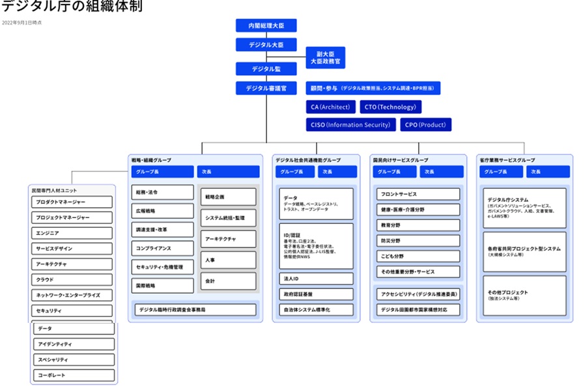
Task: Click the CTO (Technology) box
Action: 390,107
